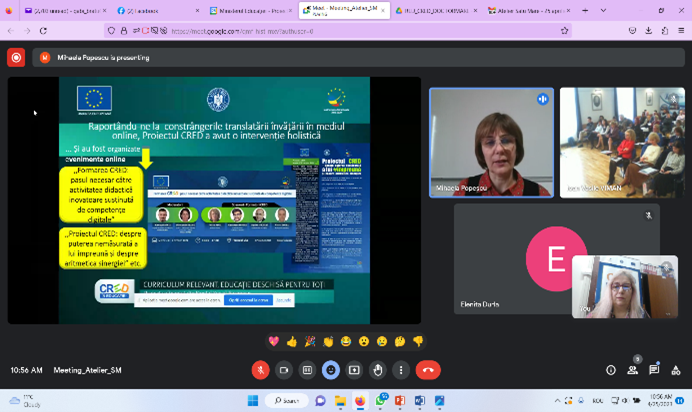Show the participants people panel
Viewport: 692px width, 412px height.
point(632,370)
